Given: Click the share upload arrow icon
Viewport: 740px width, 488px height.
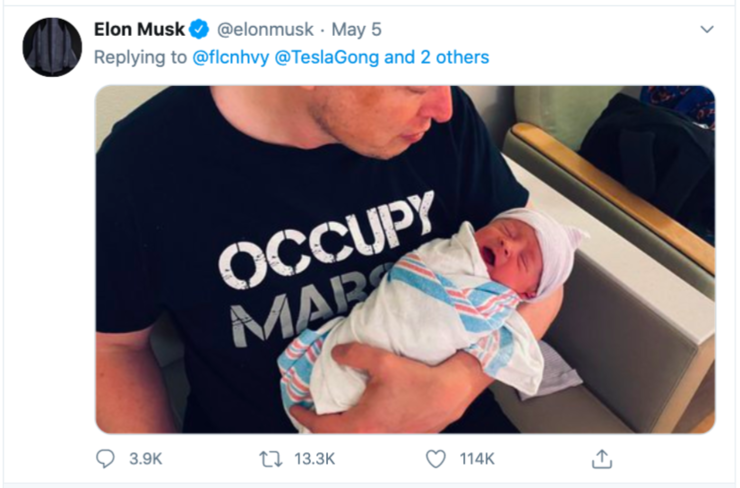Looking at the screenshot, I should tap(601, 458).
